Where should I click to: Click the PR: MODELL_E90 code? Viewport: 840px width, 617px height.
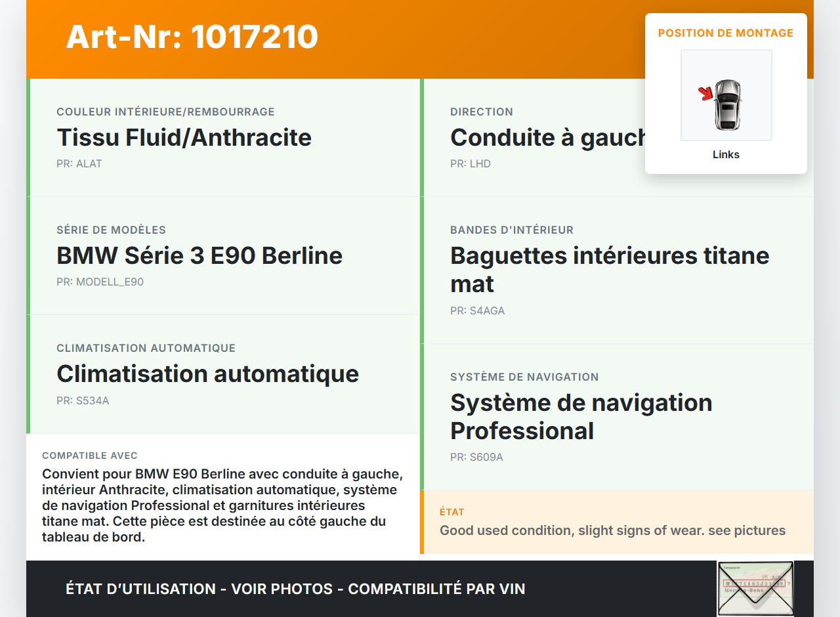pos(100,282)
